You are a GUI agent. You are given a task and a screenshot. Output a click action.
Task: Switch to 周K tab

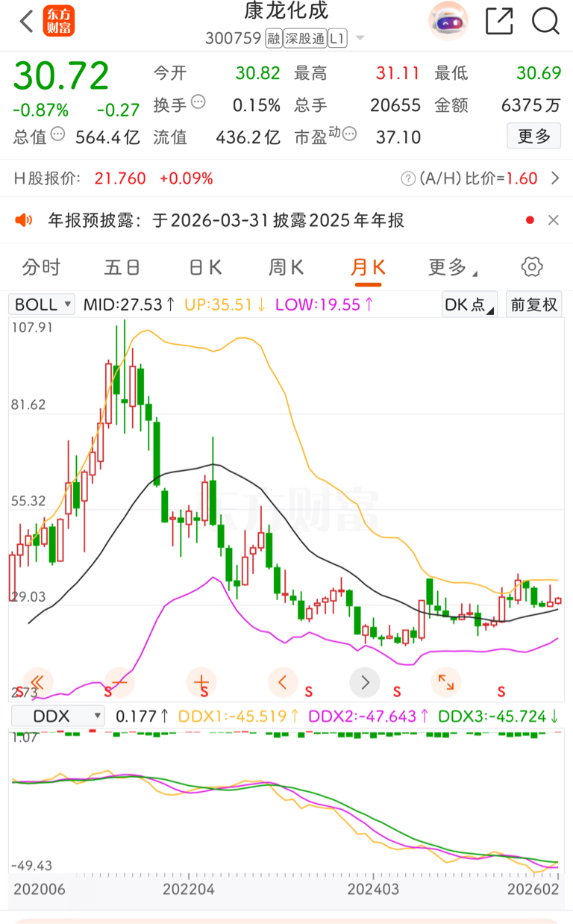286,267
